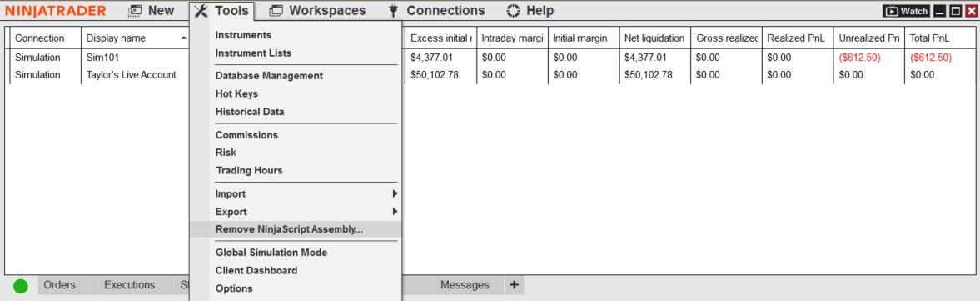Click the $50,102.78 net liquidation value
This screenshot has width=980, height=301.
coord(648,75)
